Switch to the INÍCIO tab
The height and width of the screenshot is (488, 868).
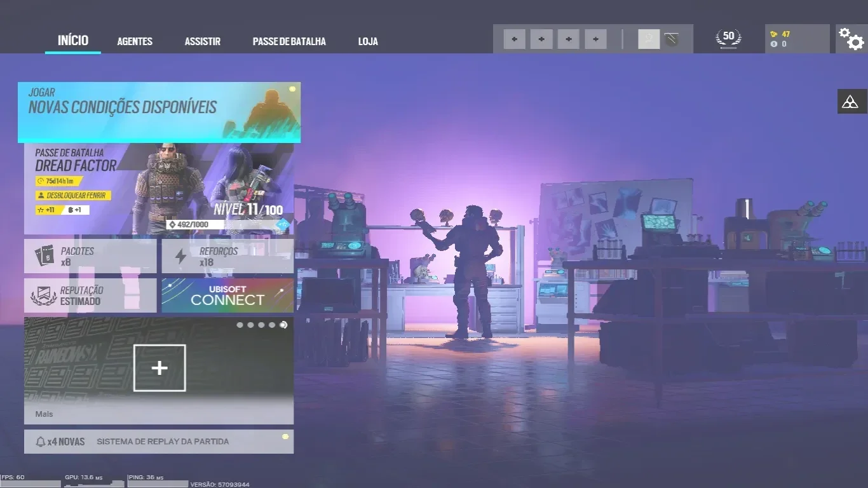[x=73, y=41]
